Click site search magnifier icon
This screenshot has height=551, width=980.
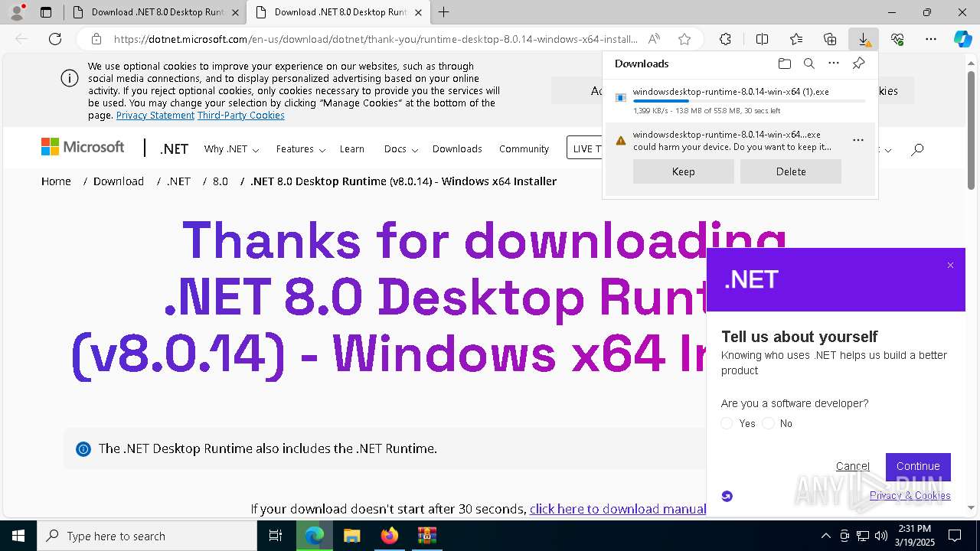click(x=917, y=149)
